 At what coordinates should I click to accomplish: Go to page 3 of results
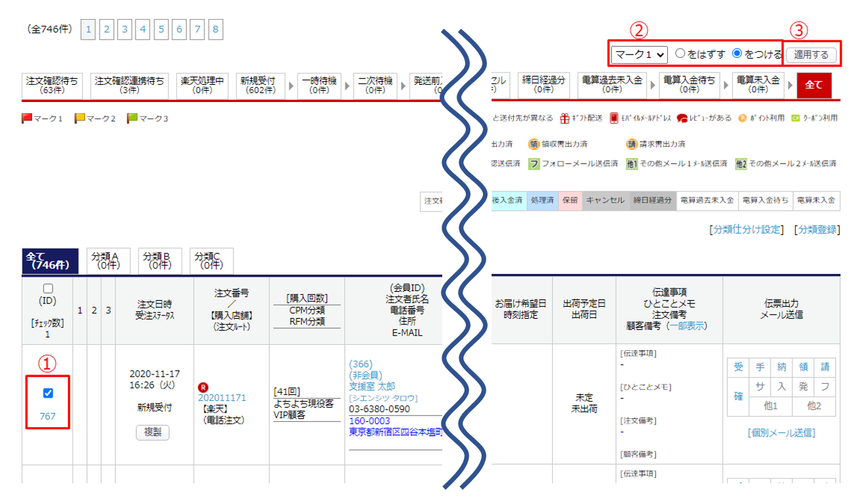124,29
